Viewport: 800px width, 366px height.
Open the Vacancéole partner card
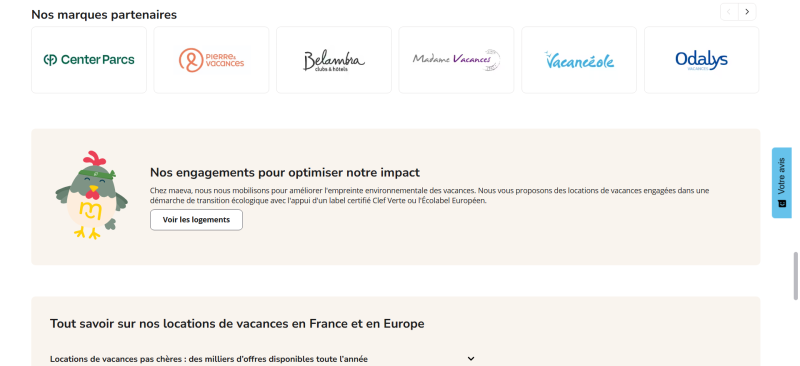point(579,60)
